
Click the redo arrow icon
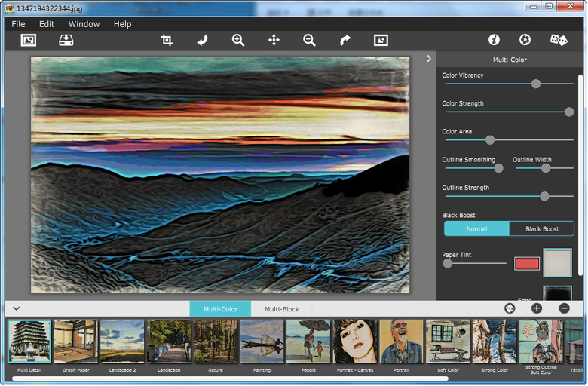point(345,41)
